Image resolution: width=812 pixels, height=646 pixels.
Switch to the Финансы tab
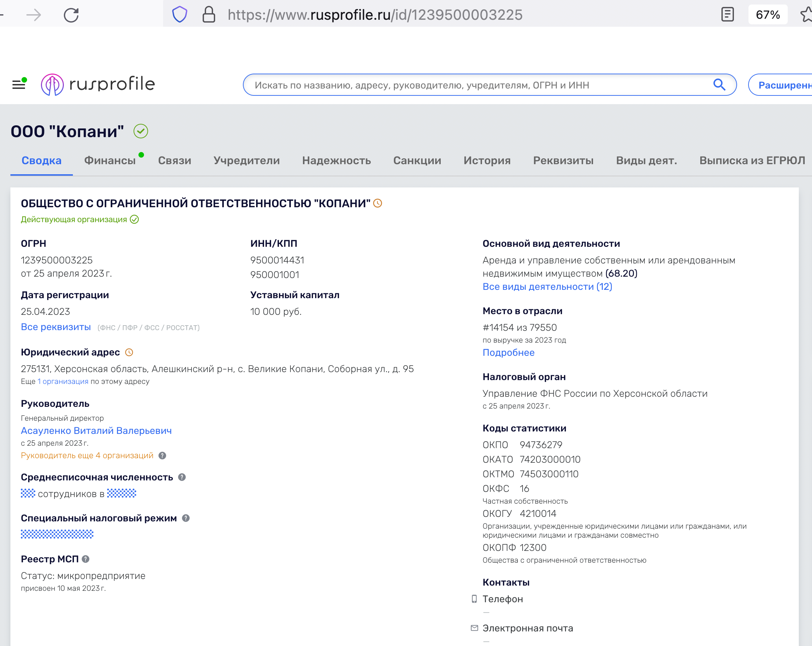(110, 160)
